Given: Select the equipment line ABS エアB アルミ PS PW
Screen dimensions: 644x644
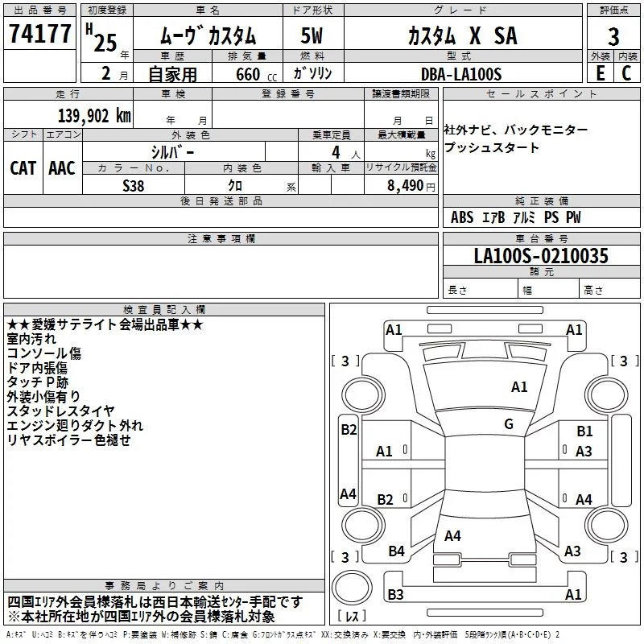Looking at the screenshot, I should tap(516, 217).
